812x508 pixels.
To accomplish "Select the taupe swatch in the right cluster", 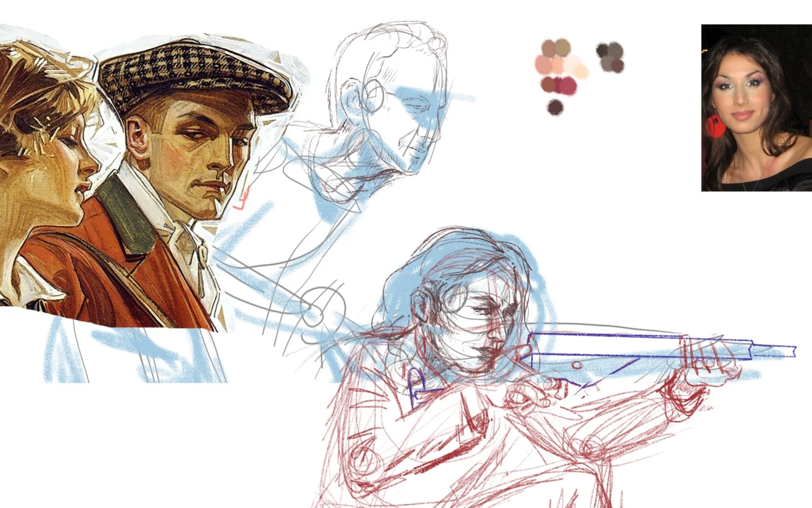I will (606, 65).
